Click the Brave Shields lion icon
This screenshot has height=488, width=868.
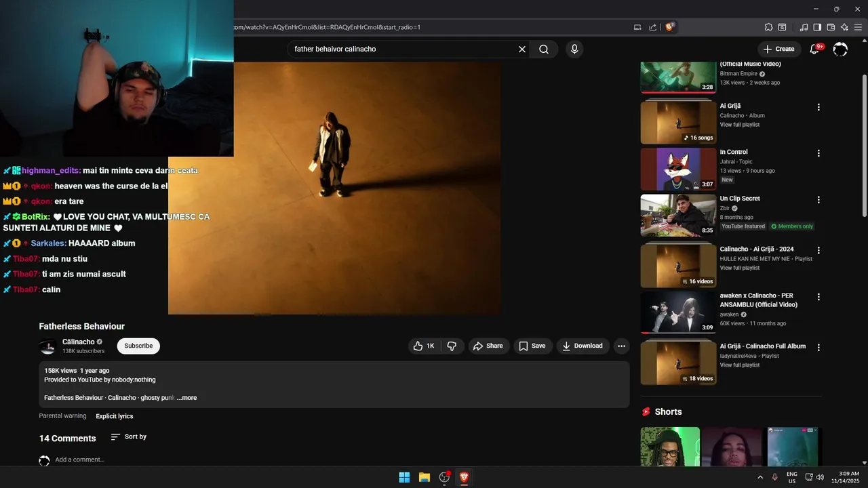pos(670,27)
